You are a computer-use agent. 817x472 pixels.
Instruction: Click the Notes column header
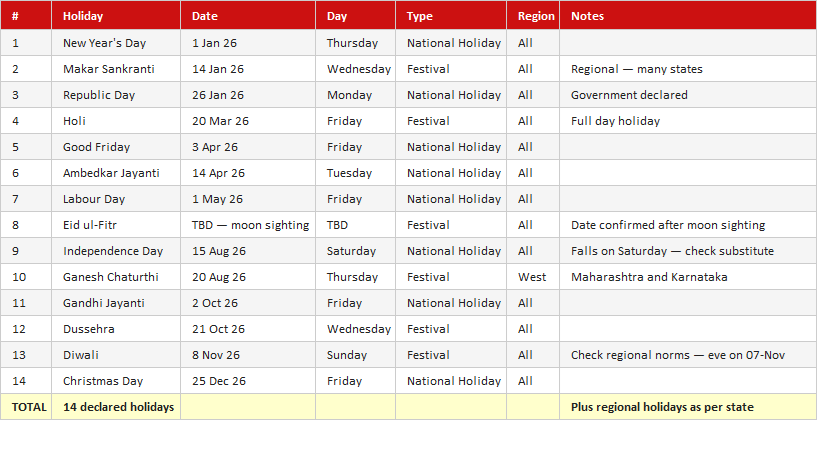[688, 16]
